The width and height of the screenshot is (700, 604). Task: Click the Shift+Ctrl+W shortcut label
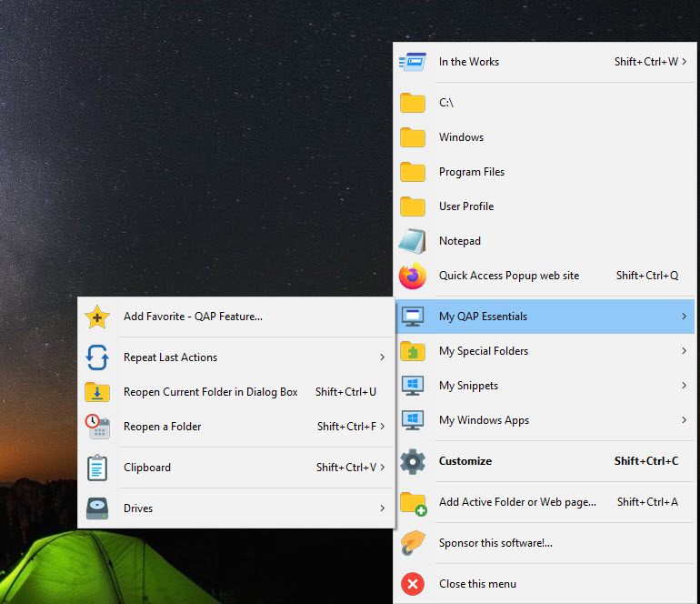(x=646, y=62)
